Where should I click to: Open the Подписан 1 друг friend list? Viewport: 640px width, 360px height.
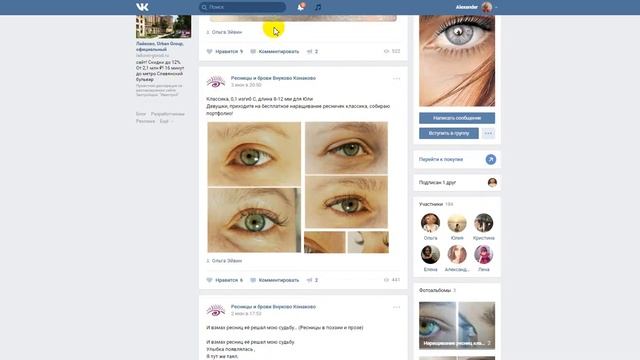coord(437,182)
